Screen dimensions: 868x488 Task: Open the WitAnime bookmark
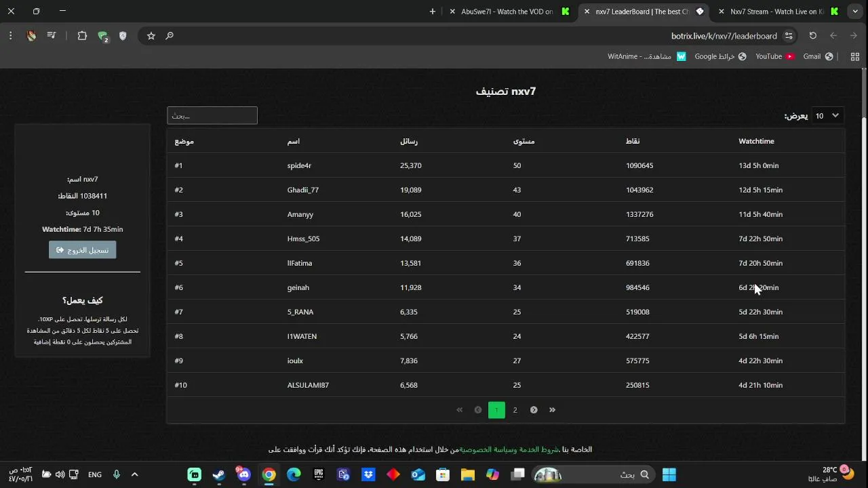pyautogui.click(x=647, y=56)
